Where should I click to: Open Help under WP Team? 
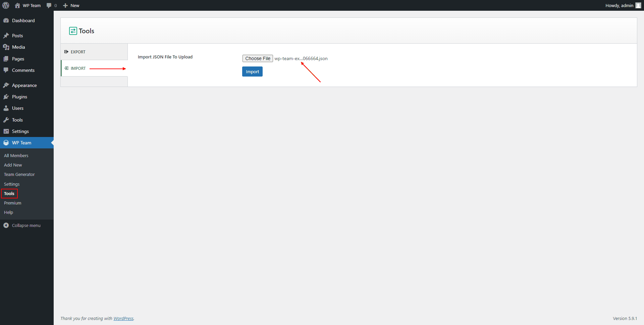pyautogui.click(x=9, y=212)
